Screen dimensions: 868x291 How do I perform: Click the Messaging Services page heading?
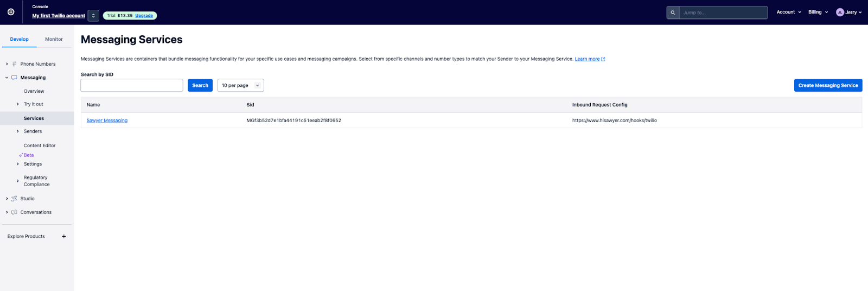tap(132, 40)
